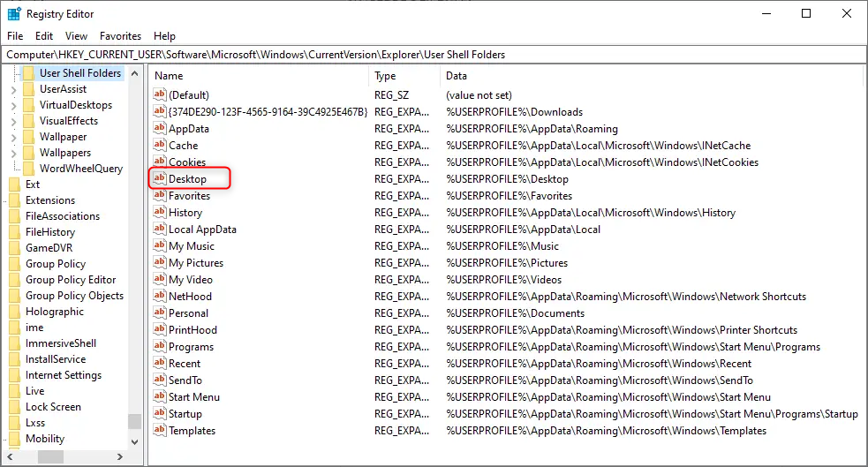Sort values by the Type column header

click(404, 76)
